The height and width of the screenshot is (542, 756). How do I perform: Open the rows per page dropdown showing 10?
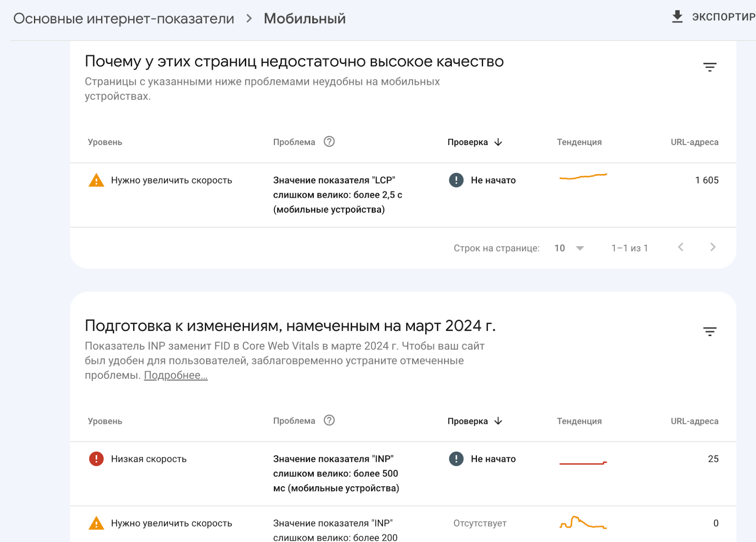(568, 248)
